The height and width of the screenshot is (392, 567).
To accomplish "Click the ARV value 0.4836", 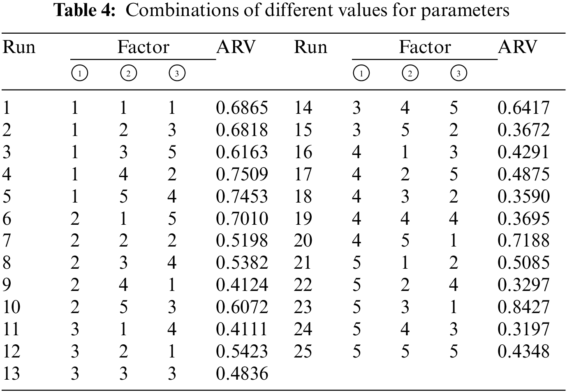I will [242, 374].
